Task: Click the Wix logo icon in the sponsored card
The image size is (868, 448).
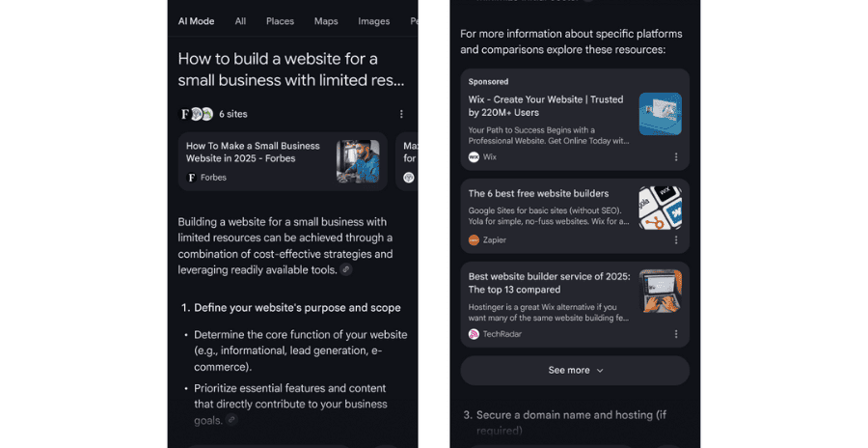Action: click(x=474, y=157)
